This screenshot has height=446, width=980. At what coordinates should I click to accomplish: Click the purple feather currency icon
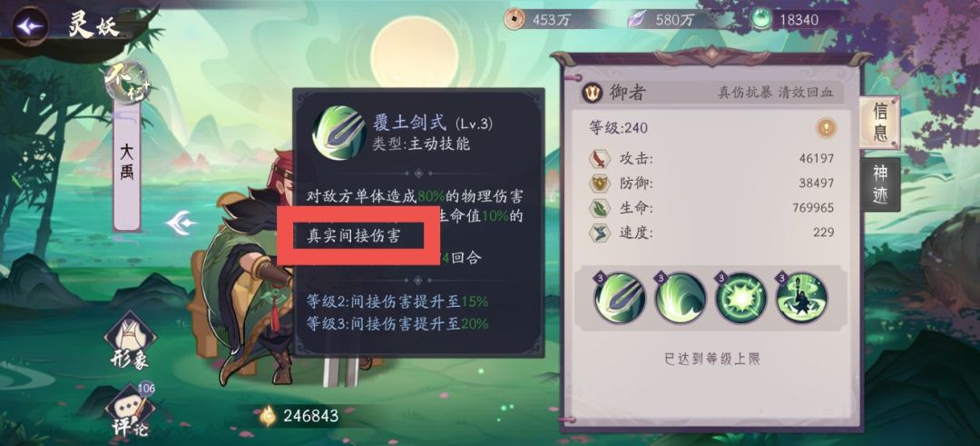[638, 19]
